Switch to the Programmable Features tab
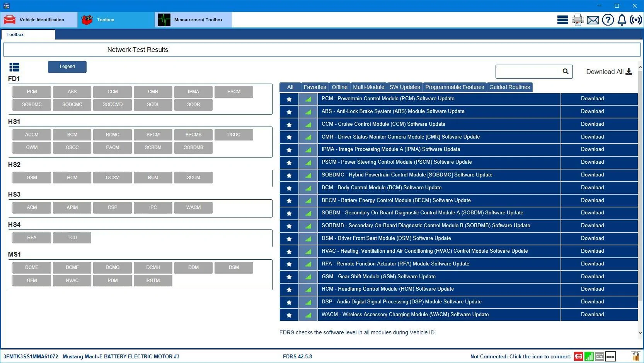Viewport: 644px width, 363px height. [455, 87]
